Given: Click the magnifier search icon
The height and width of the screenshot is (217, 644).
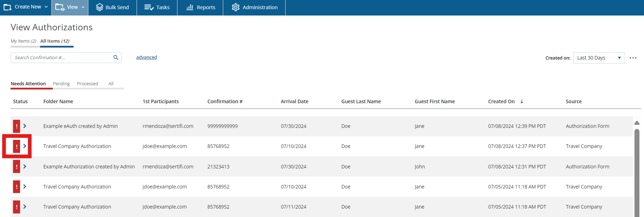Looking at the screenshot, I should (116, 58).
